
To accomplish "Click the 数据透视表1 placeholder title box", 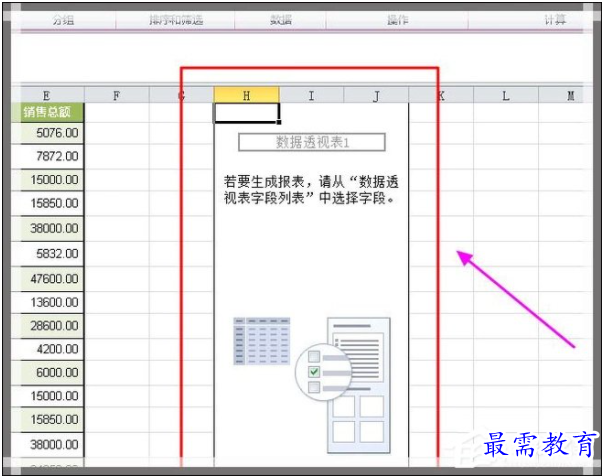I will 312,142.
